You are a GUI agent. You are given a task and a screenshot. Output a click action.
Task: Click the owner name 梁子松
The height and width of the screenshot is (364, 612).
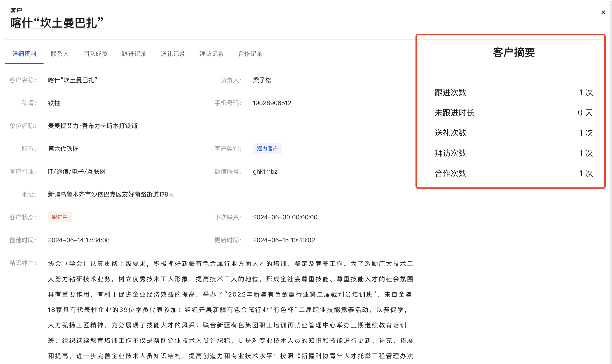(x=262, y=80)
